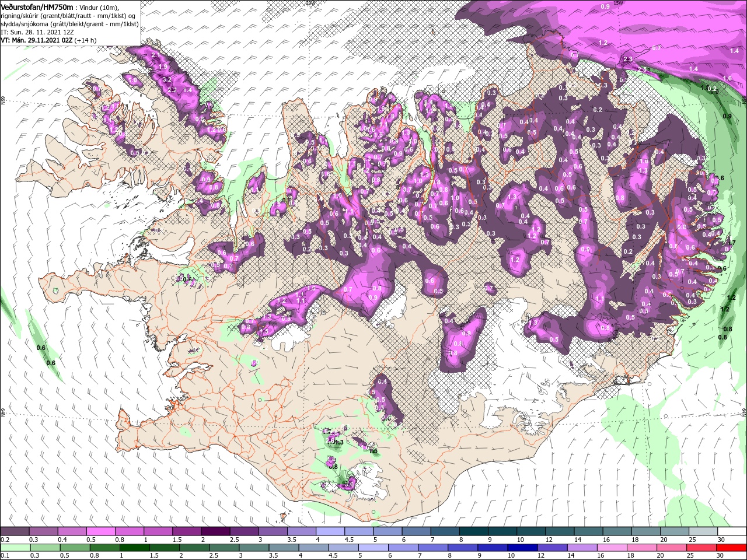Select the 'slydda/snjókoma' description line
Image resolution: width=747 pixels, height=560 pixels.
point(69,24)
